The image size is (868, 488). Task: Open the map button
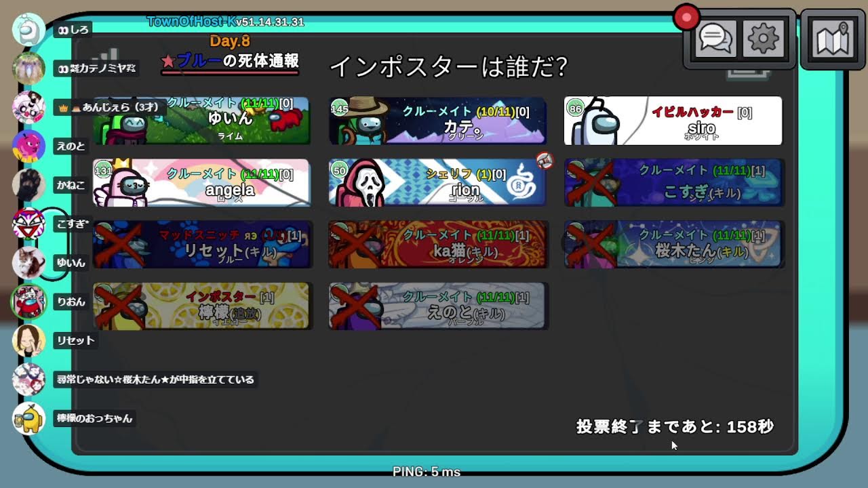[833, 40]
